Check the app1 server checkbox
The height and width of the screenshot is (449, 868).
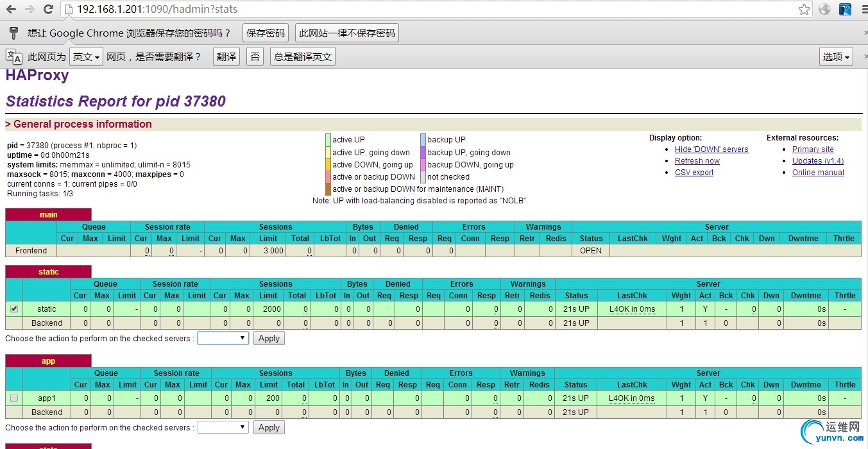pyautogui.click(x=14, y=398)
